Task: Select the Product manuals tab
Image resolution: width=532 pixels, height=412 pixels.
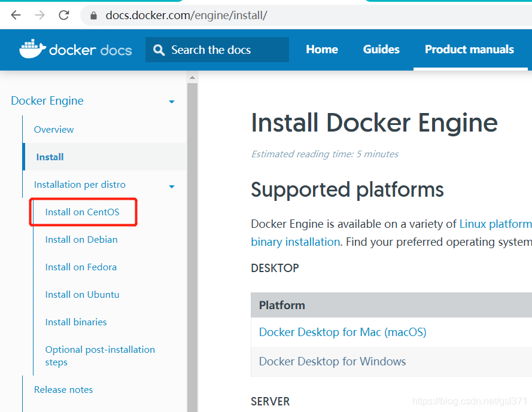Action: [x=469, y=50]
